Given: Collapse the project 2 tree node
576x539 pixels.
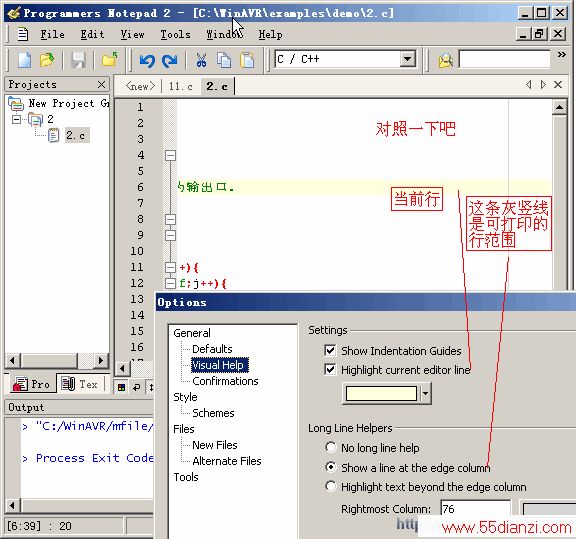Looking at the screenshot, I should pyautogui.click(x=16, y=119).
